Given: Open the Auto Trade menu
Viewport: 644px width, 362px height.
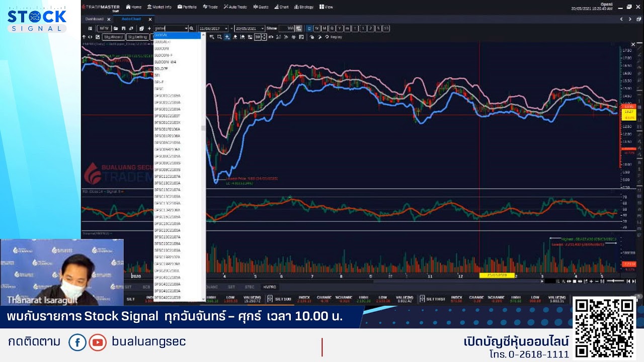Looking at the screenshot, I should [x=235, y=7].
